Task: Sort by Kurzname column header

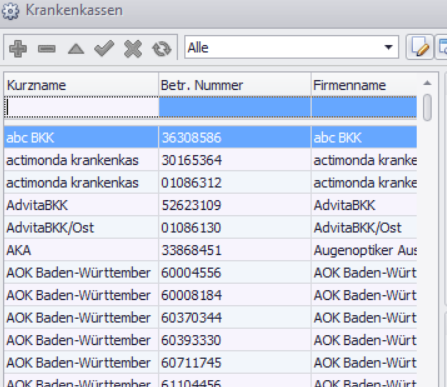Action: (81, 85)
